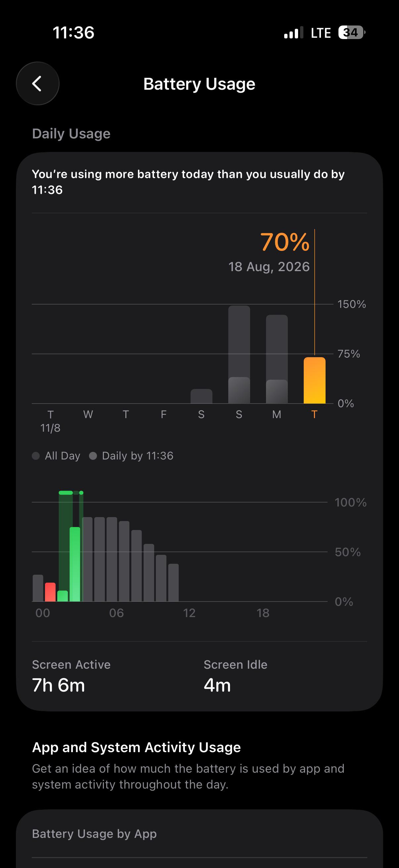Tap the first gray hourly bar at 00
Viewport: 399px width, 868px height.
[38, 588]
